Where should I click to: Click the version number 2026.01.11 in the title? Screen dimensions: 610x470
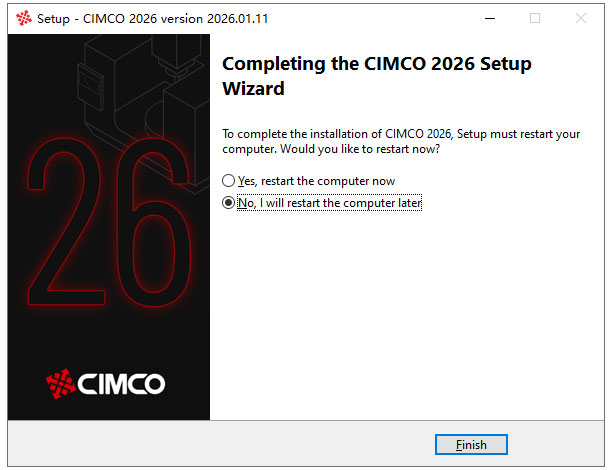point(237,19)
